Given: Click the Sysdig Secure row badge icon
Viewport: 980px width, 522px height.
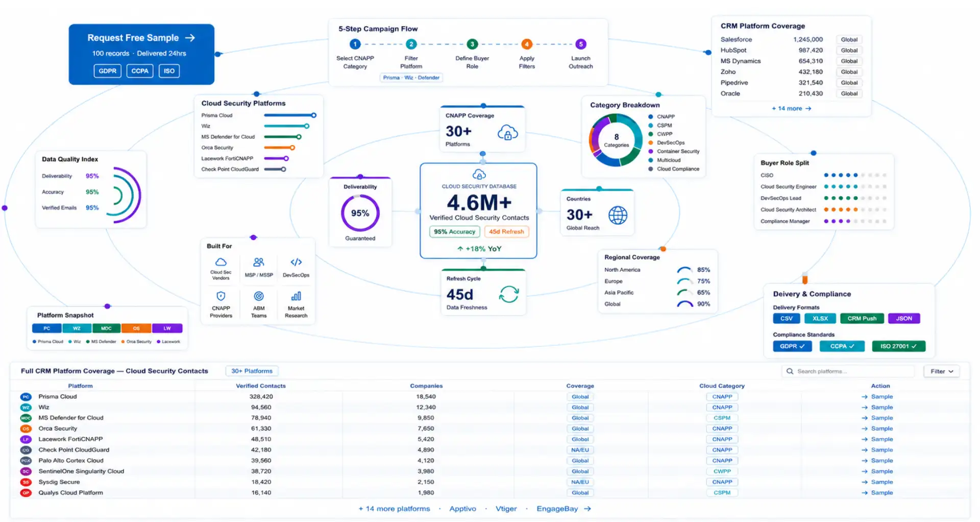Looking at the screenshot, I should 26,482.
